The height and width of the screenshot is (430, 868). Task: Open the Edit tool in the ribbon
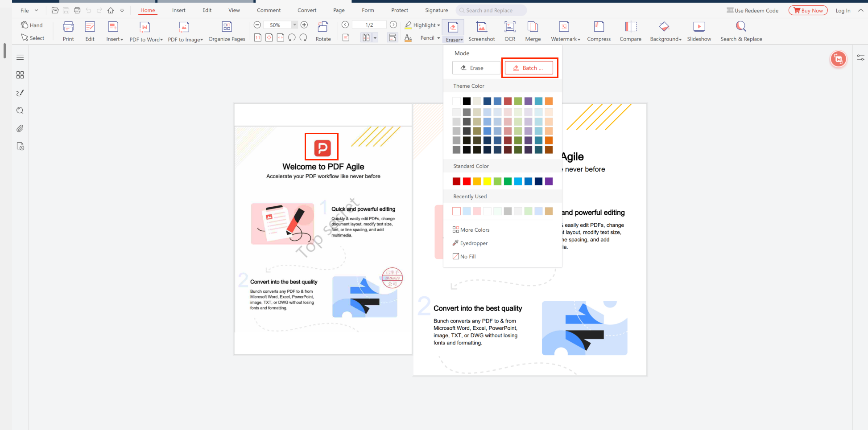tap(90, 31)
